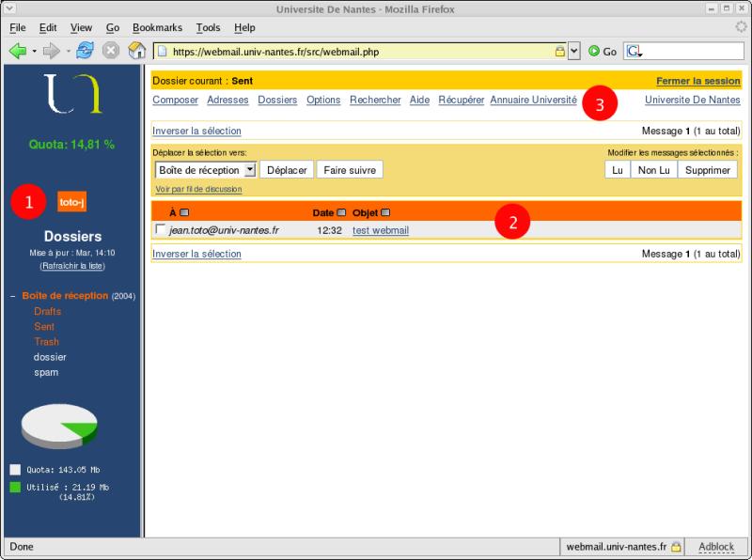Image resolution: width=752 pixels, height=560 pixels.
Task: Click the Stop loading icon
Action: pyautogui.click(x=110, y=51)
